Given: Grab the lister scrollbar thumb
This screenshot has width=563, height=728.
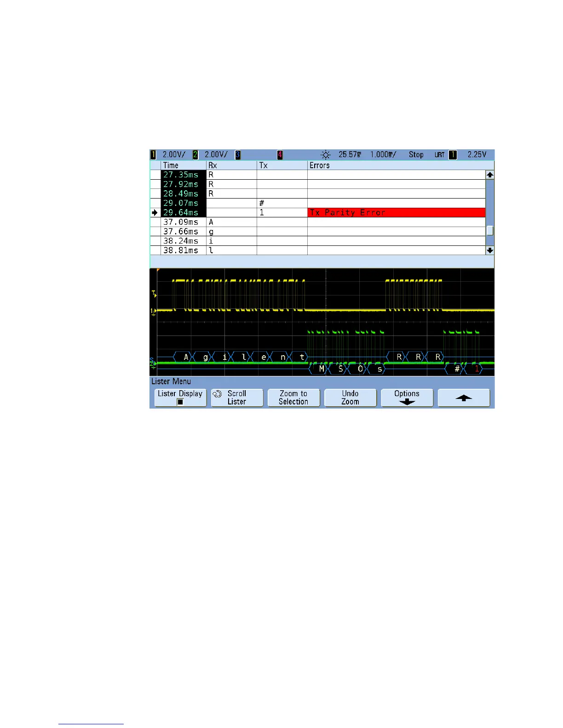Looking at the screenshot, I should pos(490,231).
